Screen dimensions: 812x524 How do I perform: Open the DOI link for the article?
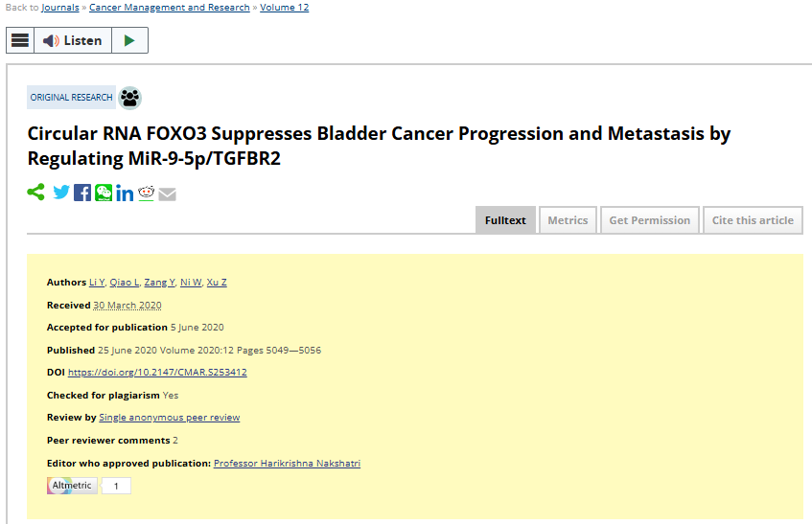(157, 373)
